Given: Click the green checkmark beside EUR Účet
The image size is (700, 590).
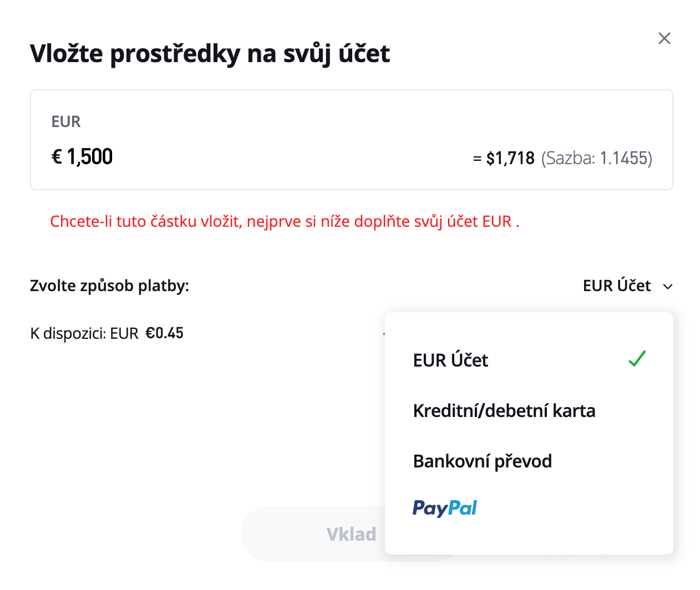Looking at the screenshot, I should (x=637, y=359).
